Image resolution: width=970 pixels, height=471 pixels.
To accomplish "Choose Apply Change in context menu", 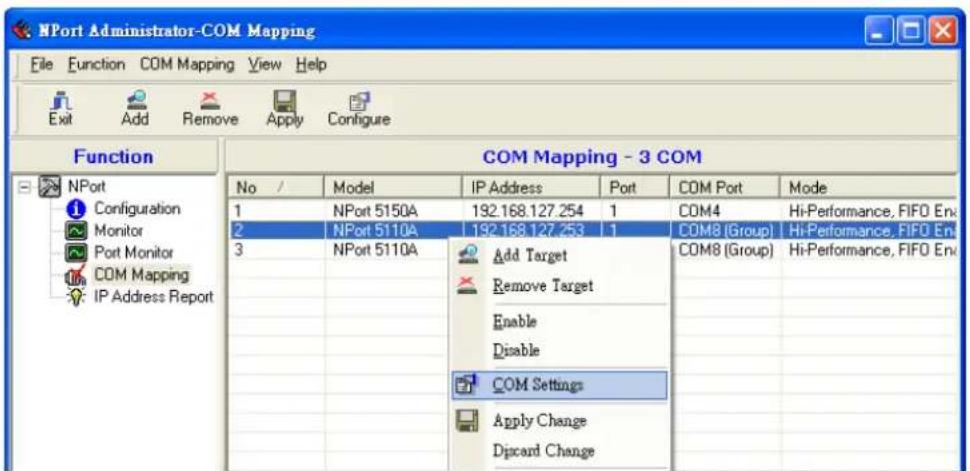I will pos(539,421).
